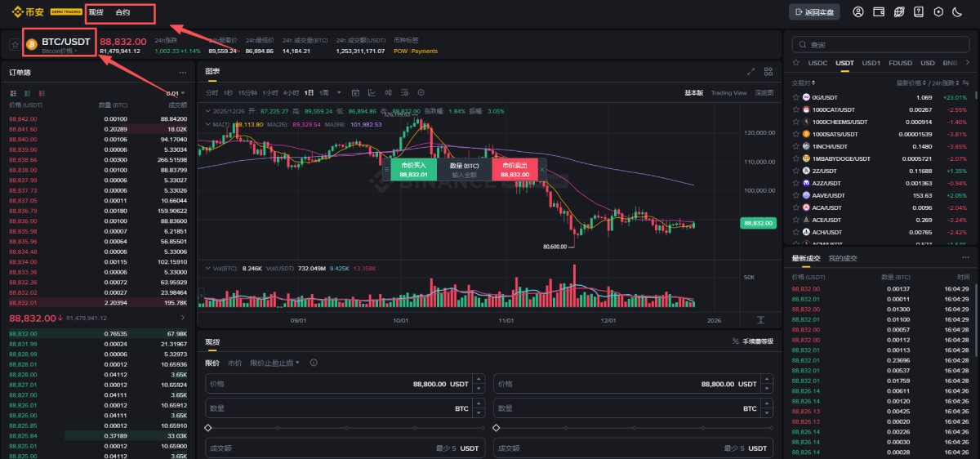
Task: Select the FDUSD market tab
Action: pos(900,63)
